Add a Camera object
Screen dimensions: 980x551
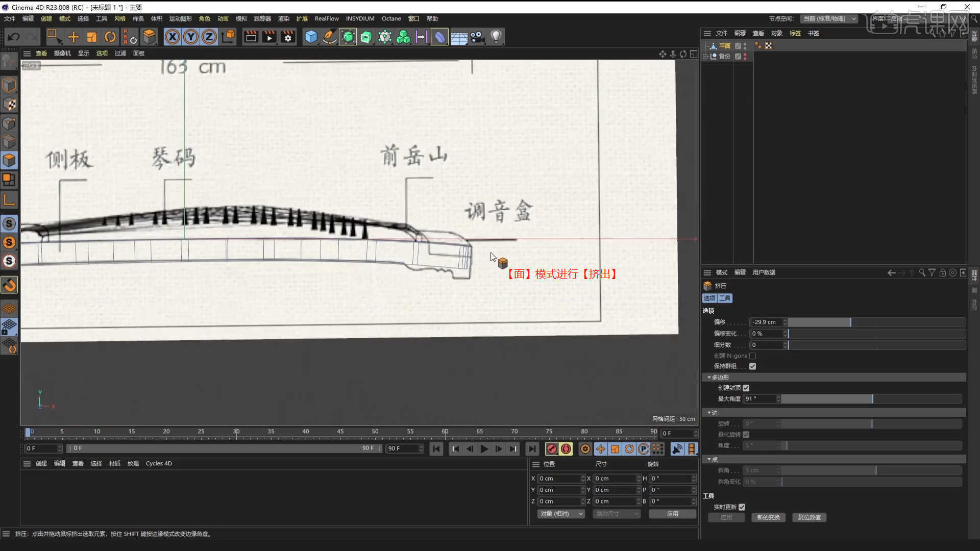click(477, 37)
